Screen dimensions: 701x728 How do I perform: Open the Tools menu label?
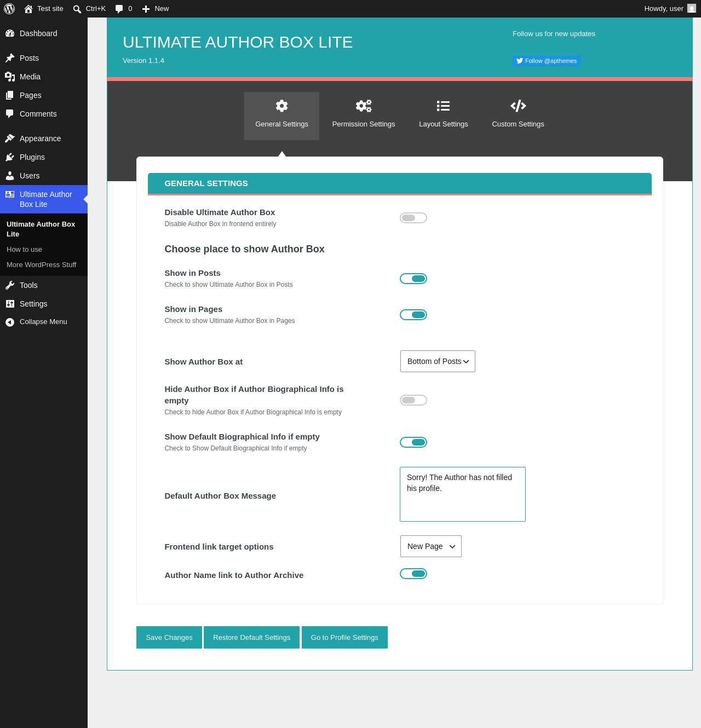[x=28, y=285]
